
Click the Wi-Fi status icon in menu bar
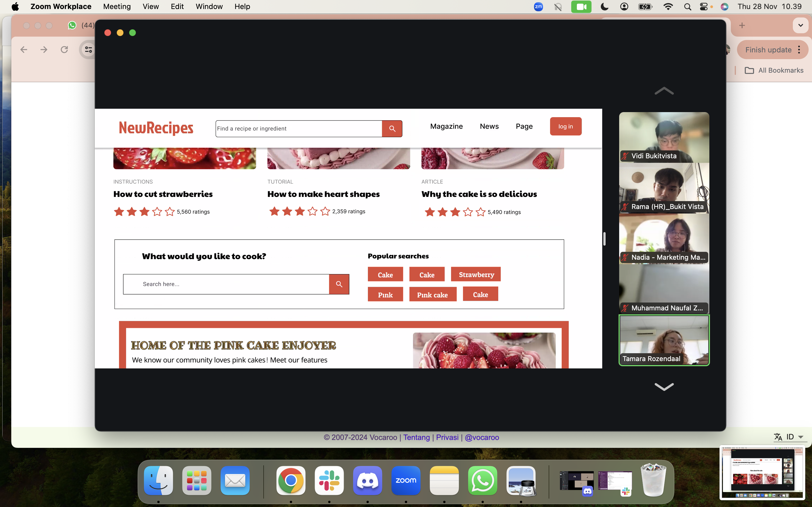[668, 7]
